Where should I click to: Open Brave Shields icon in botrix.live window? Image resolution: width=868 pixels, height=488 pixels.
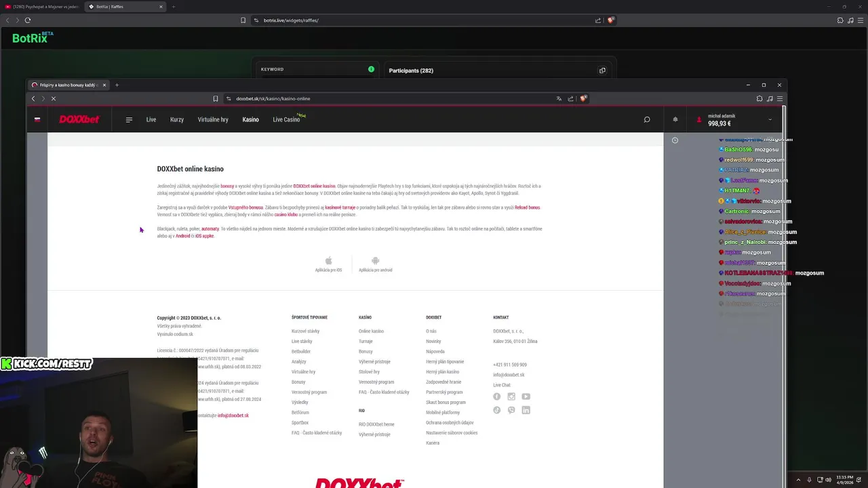pos(611,20)
